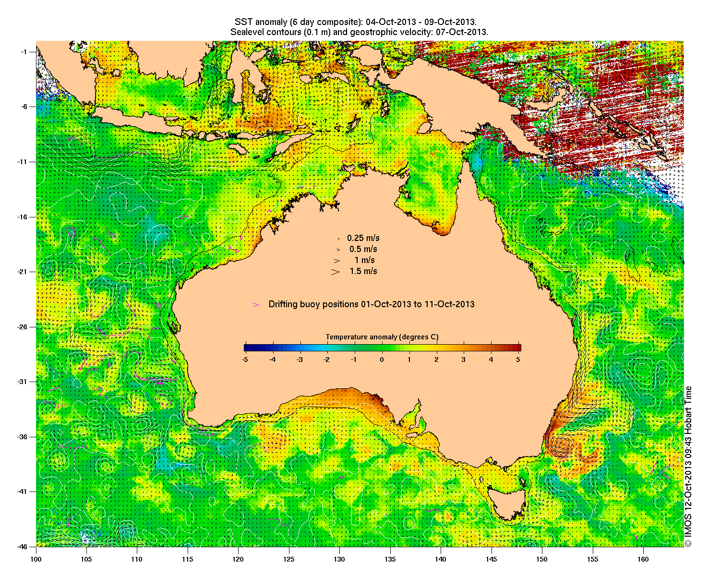Image resolution: width=720 pixels, height=588 pixels.
Task: Click colorbar tick label -5
Action: (x=245, y=359)
